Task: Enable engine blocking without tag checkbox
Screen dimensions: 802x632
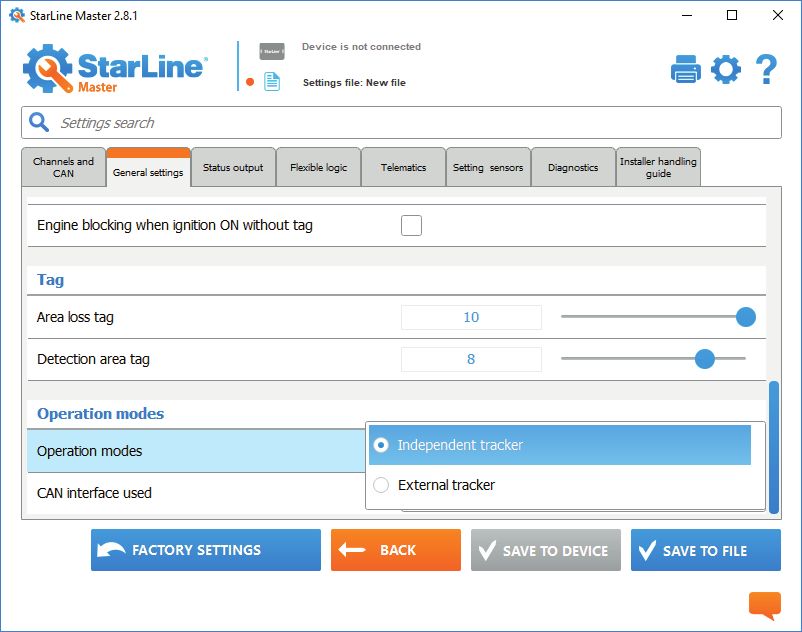Action: [411, 225]
